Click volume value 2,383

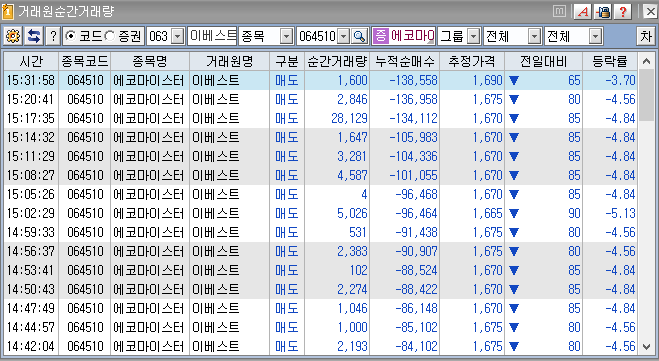(x=352, y=251)
